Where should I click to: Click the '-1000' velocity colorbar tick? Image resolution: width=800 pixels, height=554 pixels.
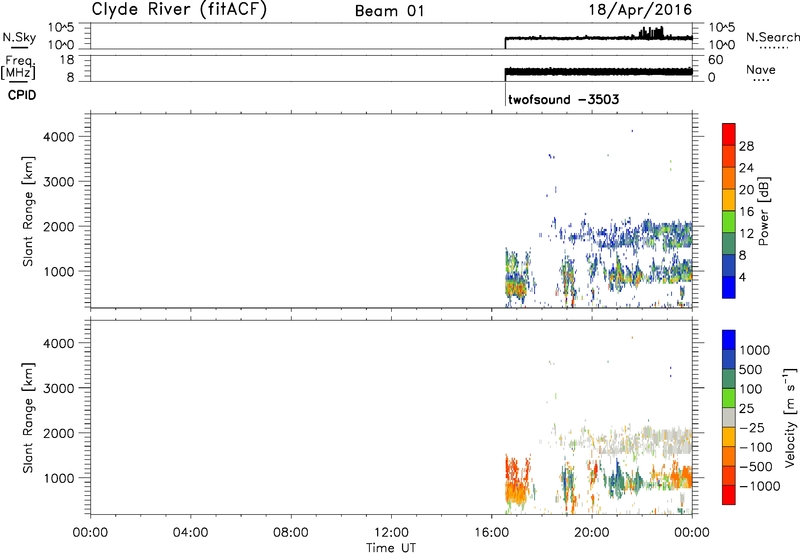759,486
